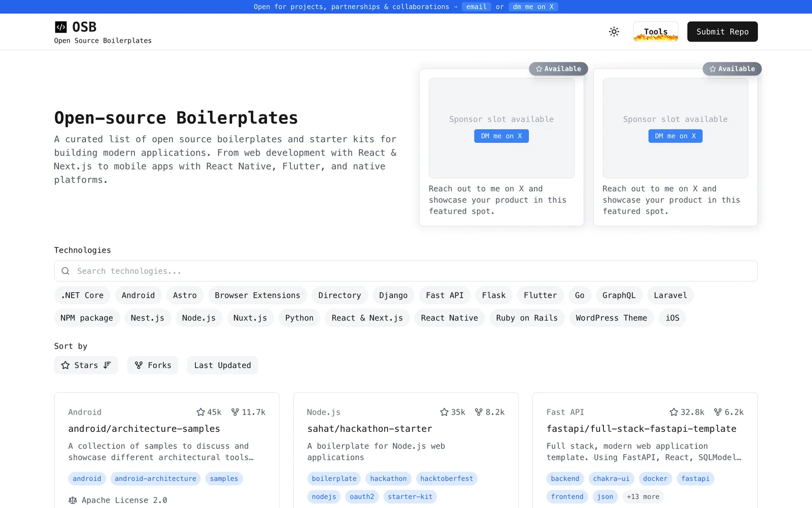Click the hacktoberfest tag
812x508 pixels.
[x=447, y=479]
